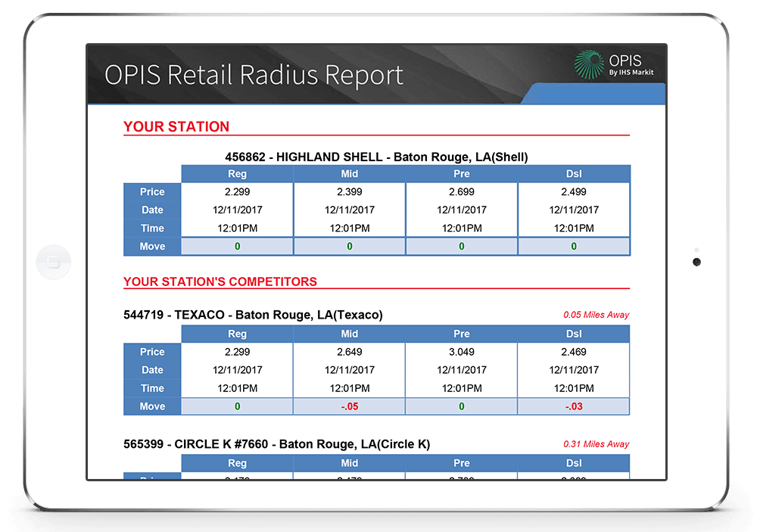This screenshot has height=532, width=757.
Task: Select the YOUR STATION'S COMPETITORS heading
Action: 220,282
